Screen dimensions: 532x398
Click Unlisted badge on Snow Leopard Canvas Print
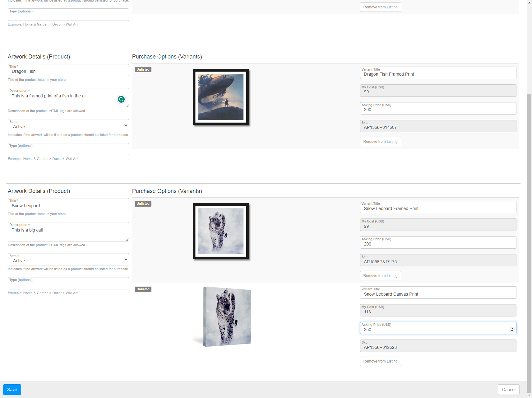(x=143, y=289)
